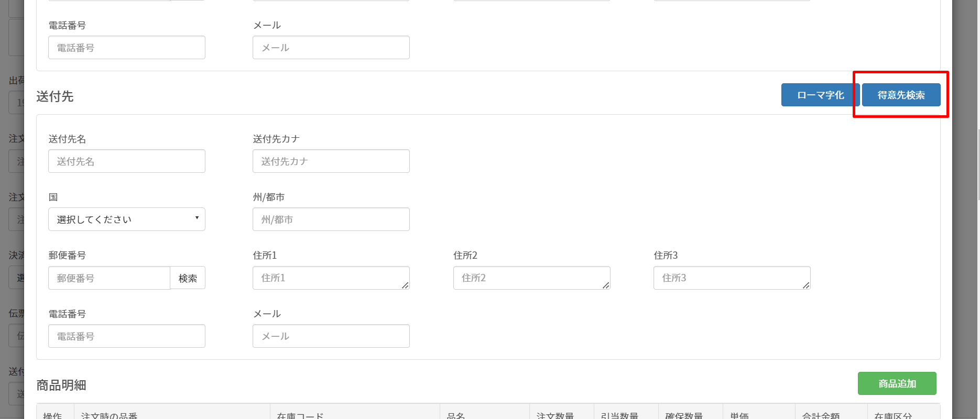Click the 住所1 textarea resize handle
980x419 pixels.
(405, 285)
